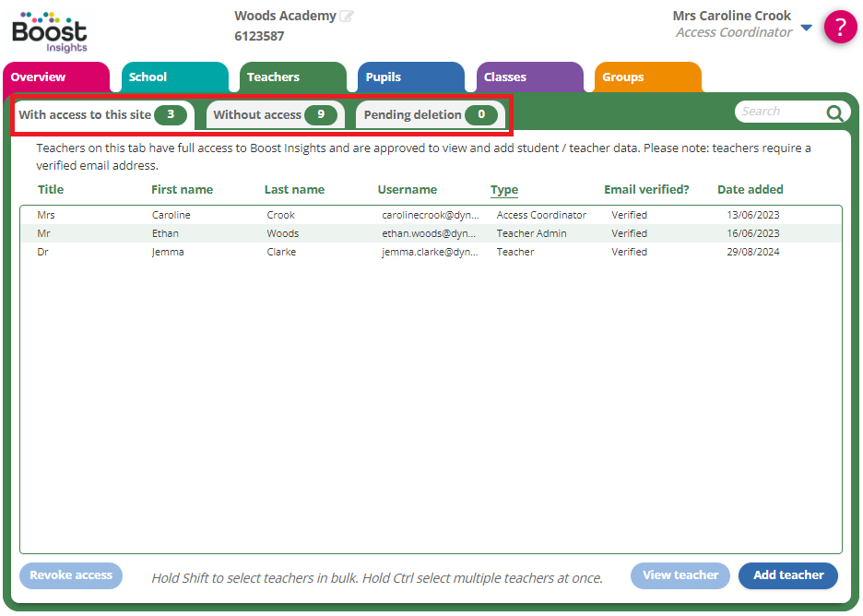Switch to the School tab
The width and height of the screenshot is (863, 616).
(173, 77)
